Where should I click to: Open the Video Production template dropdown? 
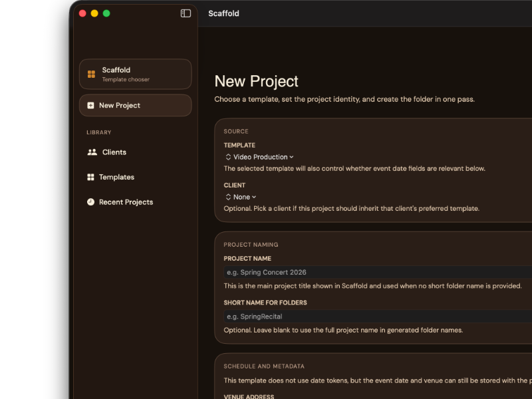tap(259, 157)
